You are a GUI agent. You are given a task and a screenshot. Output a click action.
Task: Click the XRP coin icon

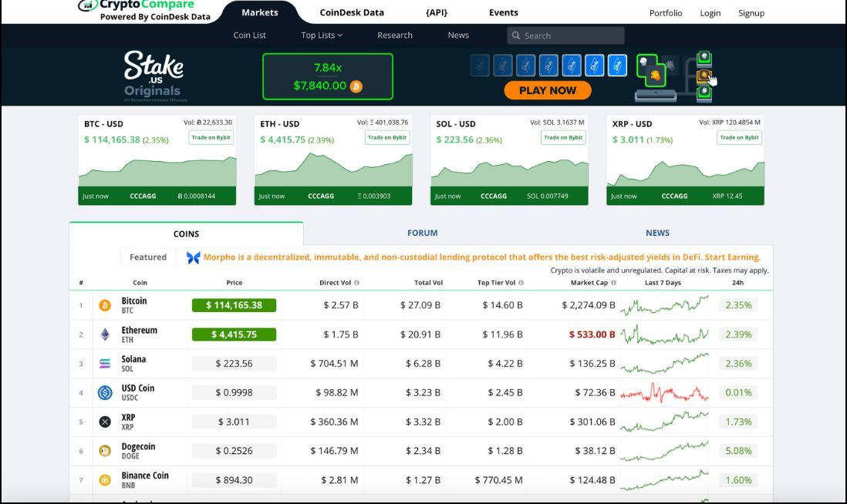tap(105, 422)
